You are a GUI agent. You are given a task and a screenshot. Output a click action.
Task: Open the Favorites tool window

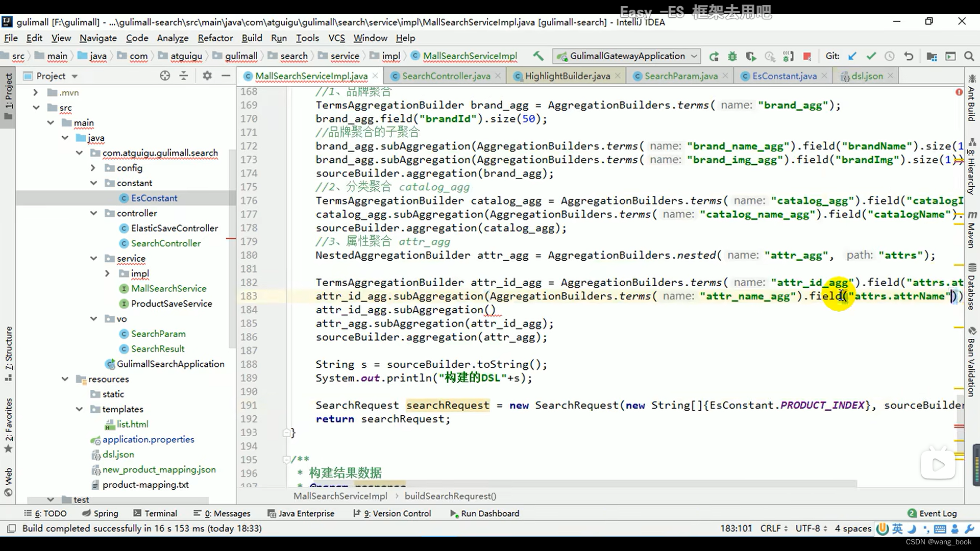pyautogui.click(x=9, y=425)
